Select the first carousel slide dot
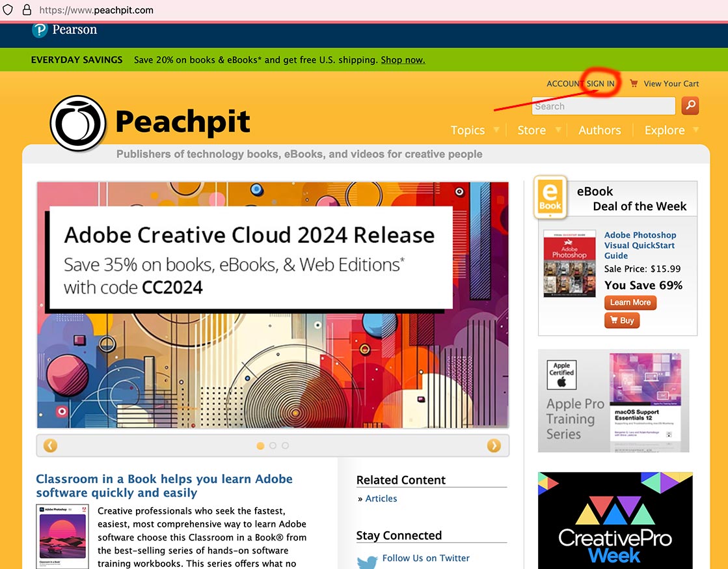 (260, 446)
